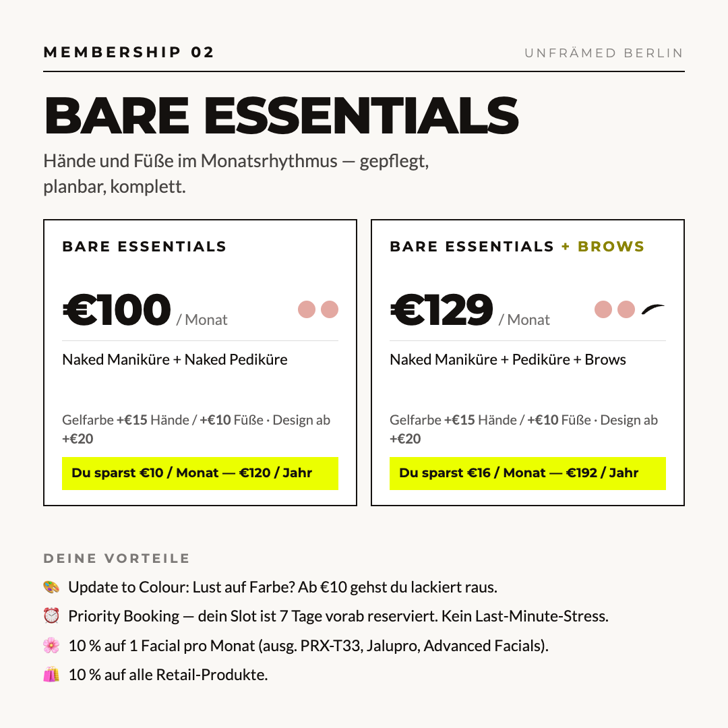Click the DEINE VORTEILE section heading
Screen dimensions: 728x728
[x=117, y=558]
